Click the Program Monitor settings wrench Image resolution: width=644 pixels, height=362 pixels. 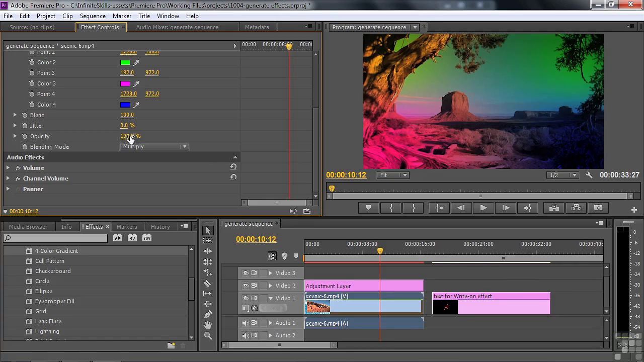(x=589, y=175)
